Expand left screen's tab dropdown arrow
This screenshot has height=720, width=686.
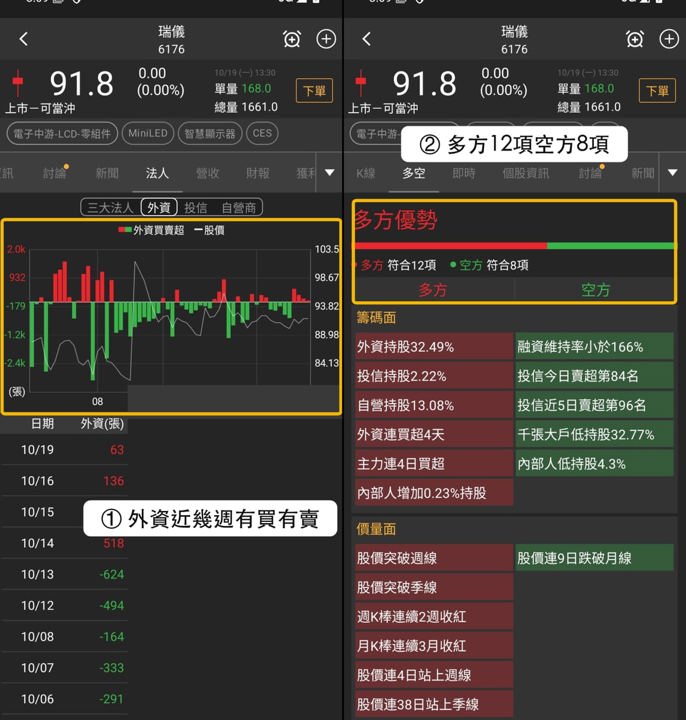point(330,173)
